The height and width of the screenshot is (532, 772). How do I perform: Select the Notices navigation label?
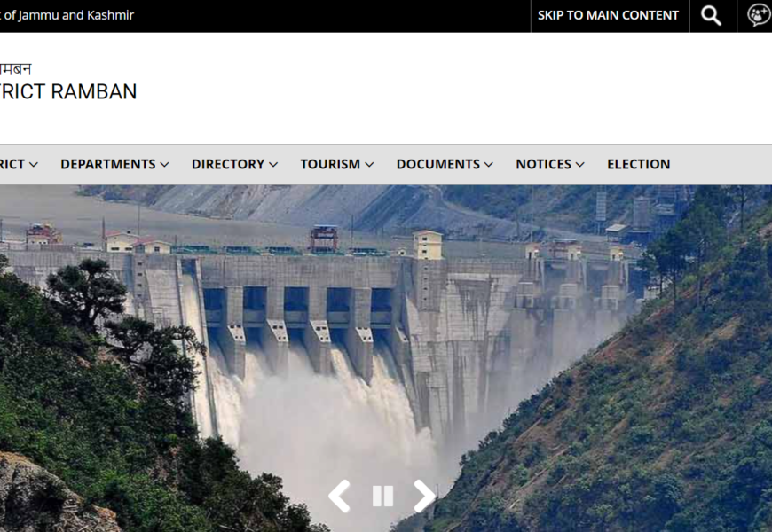click(x=543, y=164)
